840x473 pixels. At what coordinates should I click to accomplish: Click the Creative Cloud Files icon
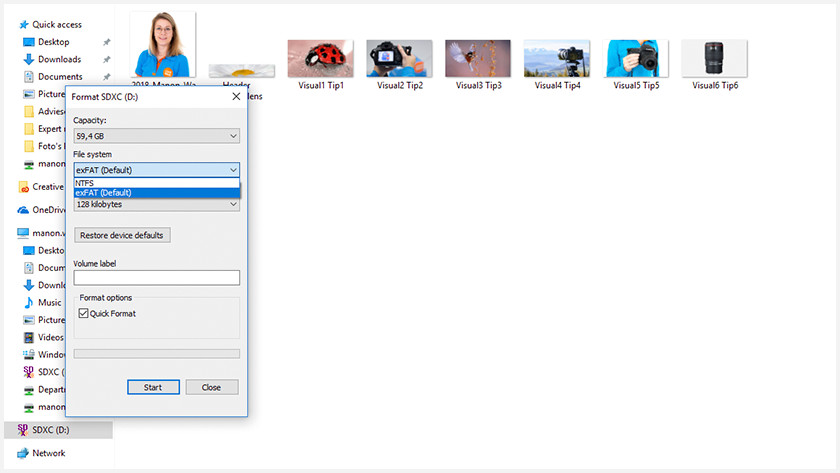coord(24,187)
